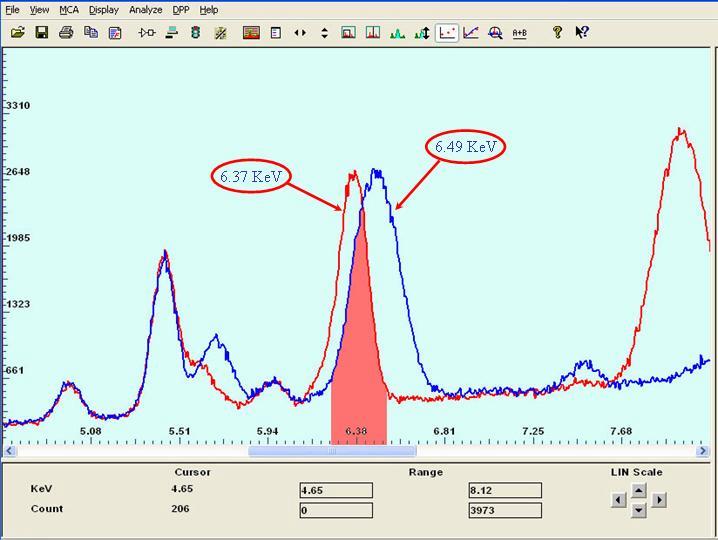The image size is (718, 540).
Task: Click the LIN Scale label
Action: [636, 472]
